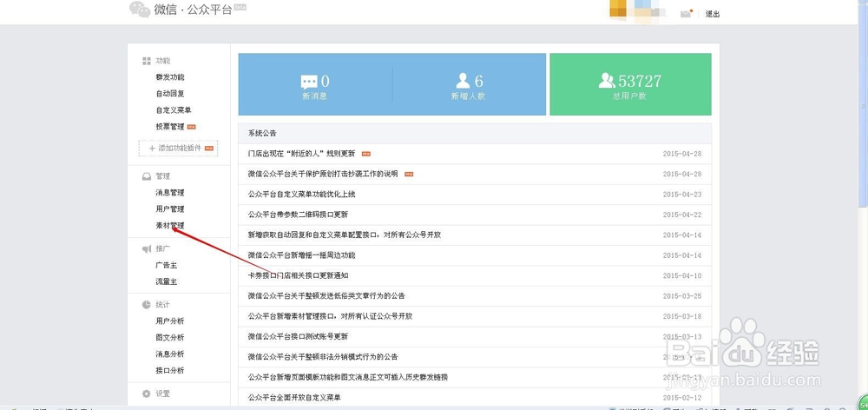
Task: Open 自动回复 menu item
Action: click(x=170, y=94)
